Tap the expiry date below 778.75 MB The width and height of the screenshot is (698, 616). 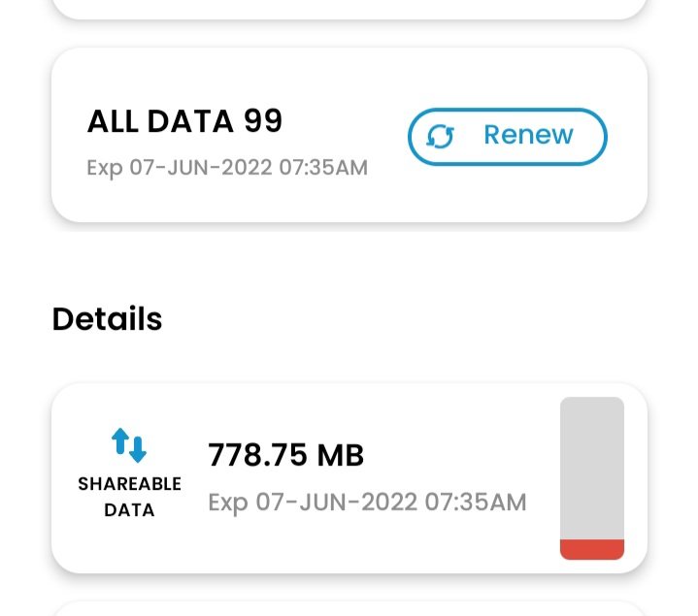tap(367, 503)
